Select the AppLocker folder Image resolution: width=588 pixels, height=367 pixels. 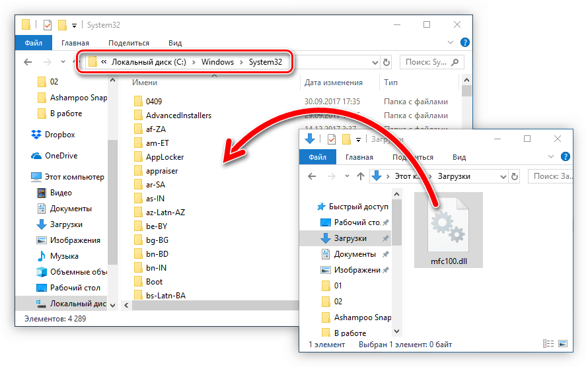[x=159, y=157]
